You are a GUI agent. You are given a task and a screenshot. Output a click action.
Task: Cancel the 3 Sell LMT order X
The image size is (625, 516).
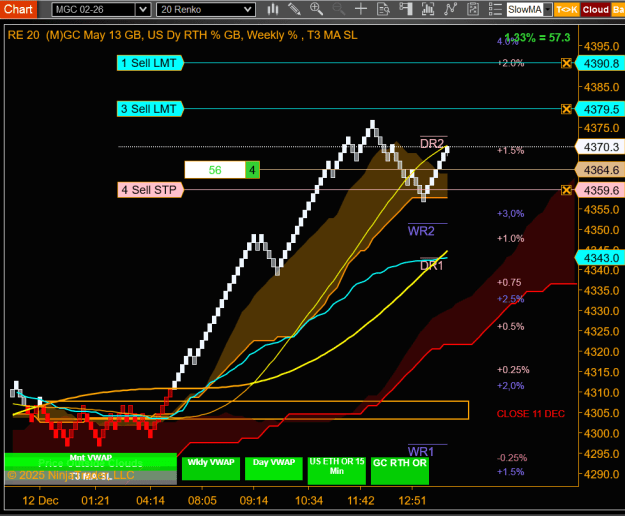tap(566, 109)
